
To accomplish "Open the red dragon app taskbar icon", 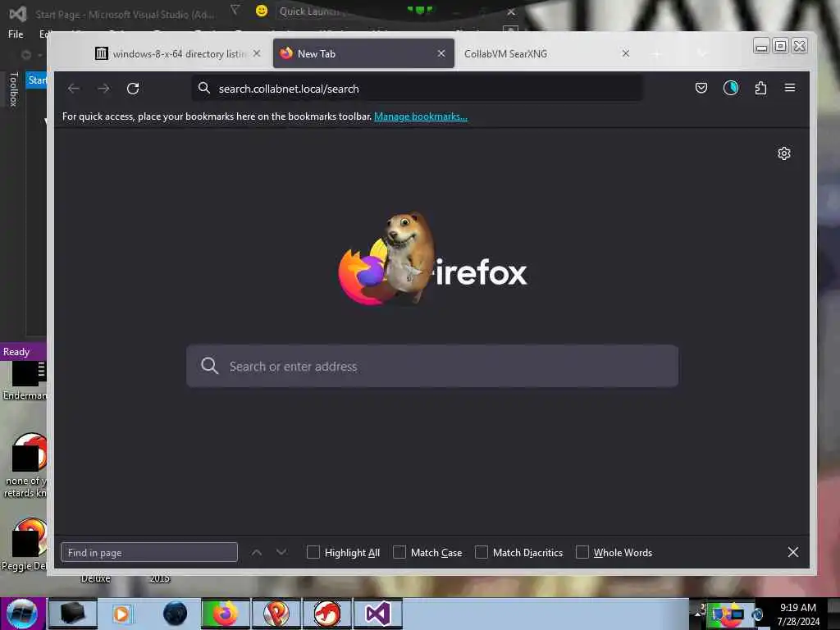I will (326, 614).
